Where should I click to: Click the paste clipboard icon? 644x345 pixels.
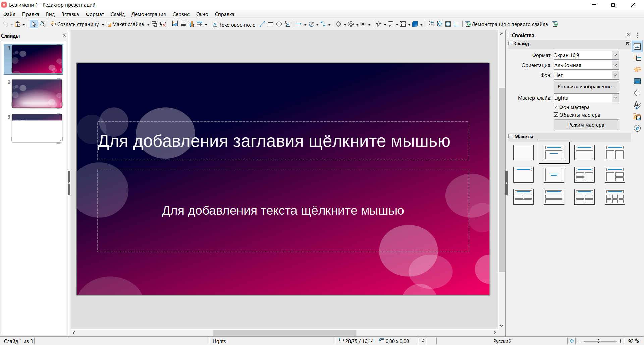tap(18, 24)
